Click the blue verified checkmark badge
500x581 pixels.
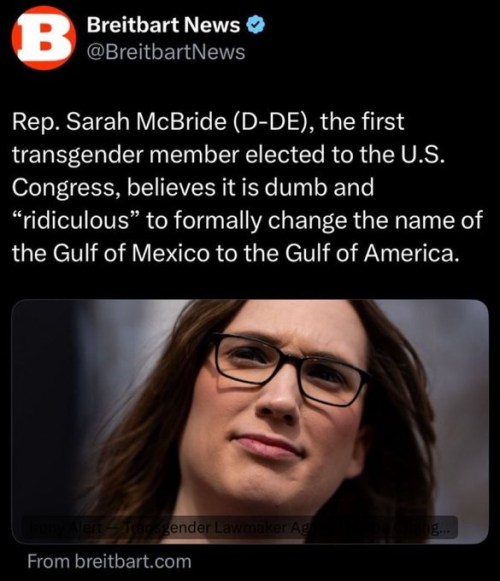pos(255,26)
